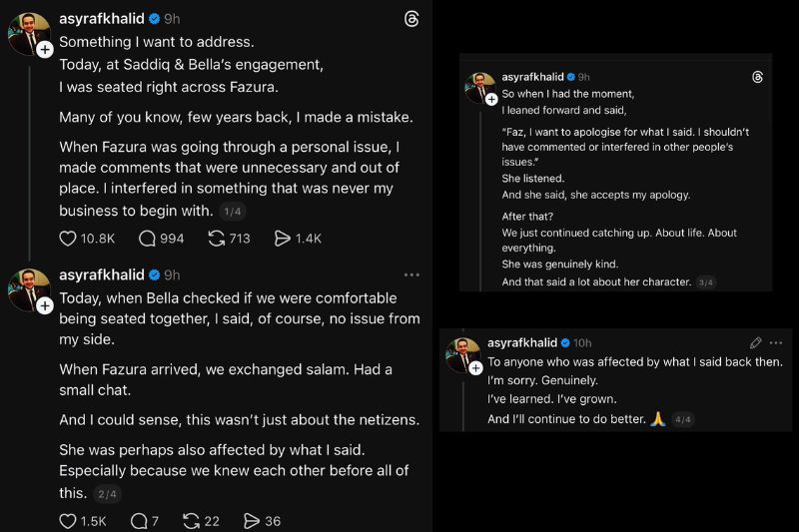799x532 pixels.
Task: Click the 2/4 thread position badge
Action: point(106,493)
